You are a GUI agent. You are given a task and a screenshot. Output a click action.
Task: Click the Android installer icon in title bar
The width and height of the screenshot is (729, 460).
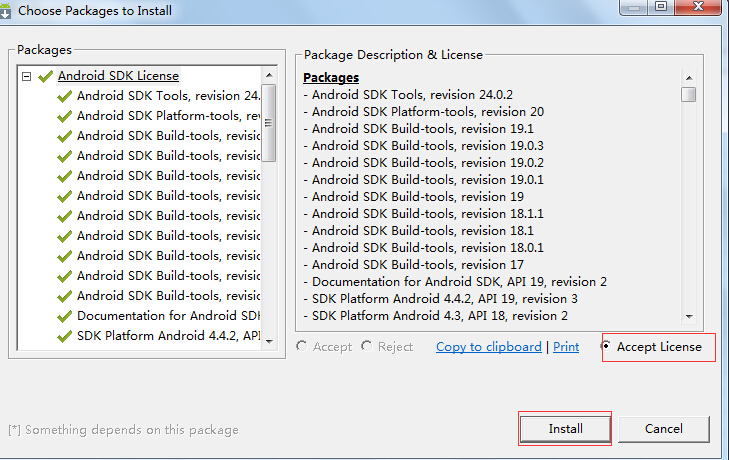pyautogui.click(x=5, y=11)
